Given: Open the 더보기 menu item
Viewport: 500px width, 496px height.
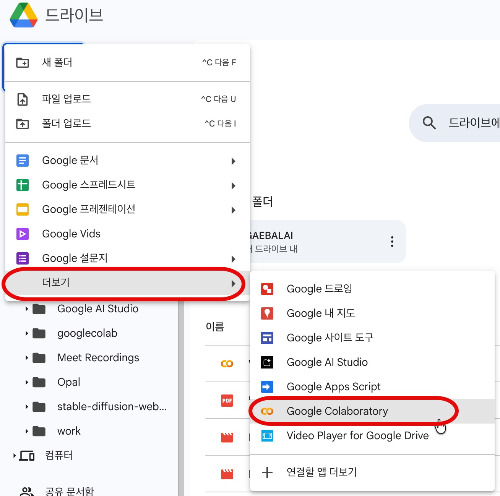Looking at the screenshot, I should coord(127,283).
